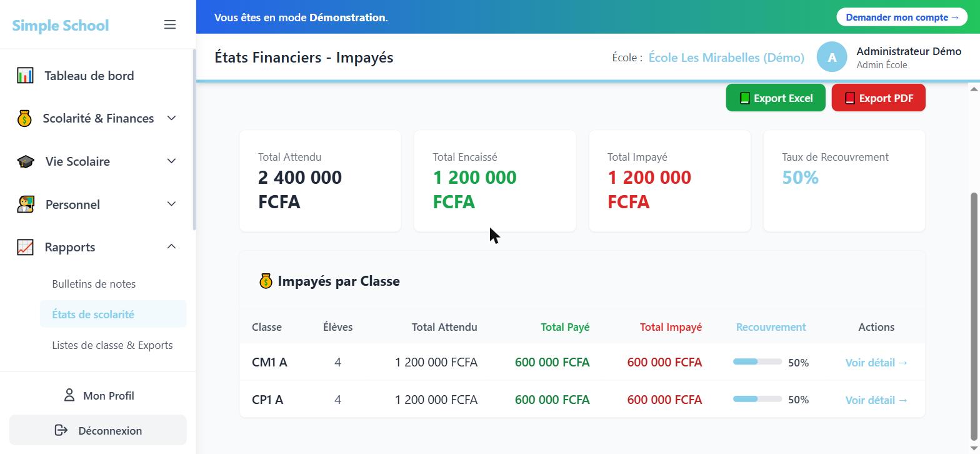Expand the Scolarité & Finances chevron
980x454 pixels.
[171, 118]
